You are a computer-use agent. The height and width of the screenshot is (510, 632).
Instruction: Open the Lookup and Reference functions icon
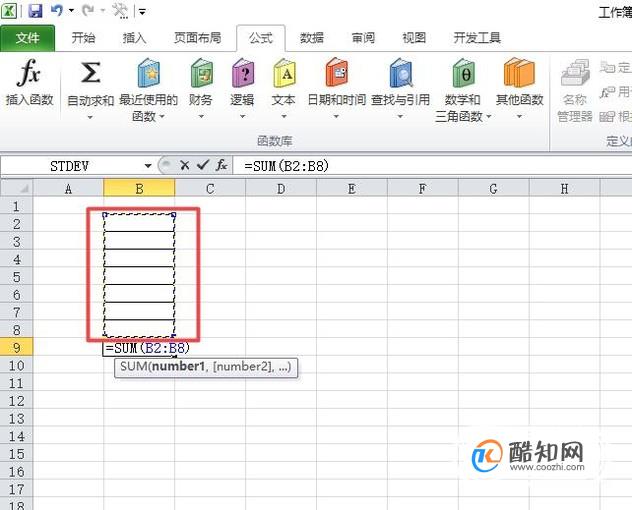point(401,73)
